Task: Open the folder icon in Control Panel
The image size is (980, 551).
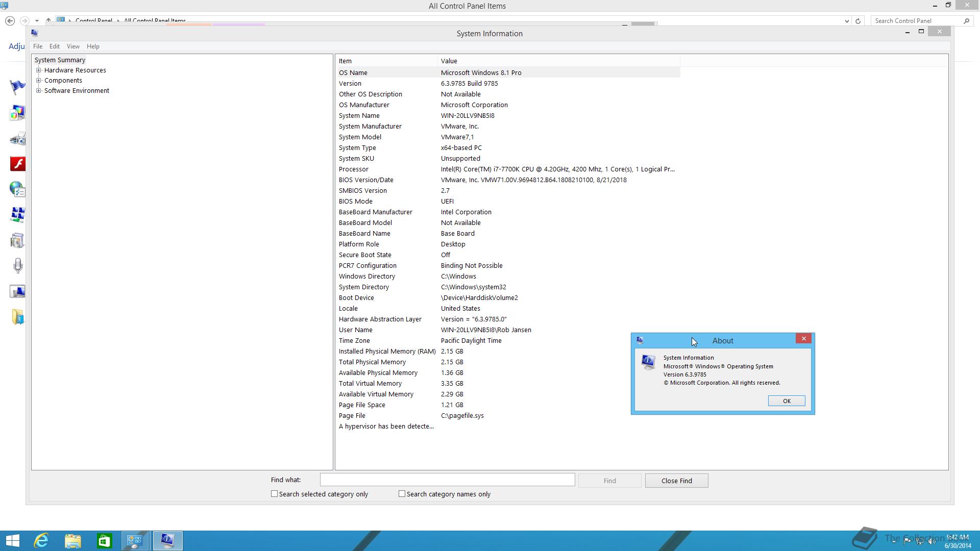Action: click(18, 317)
